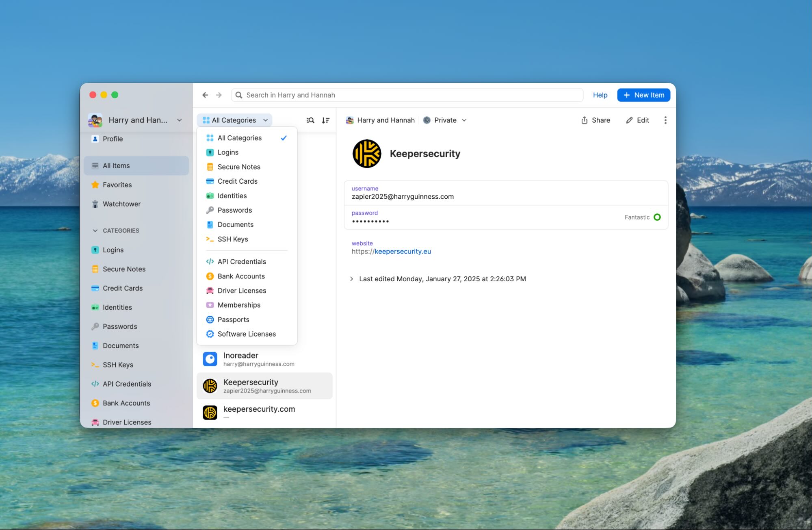Open SSH Keys category in sidebar
This screenshot has height=530, width=812.
(x=117, y=365)
